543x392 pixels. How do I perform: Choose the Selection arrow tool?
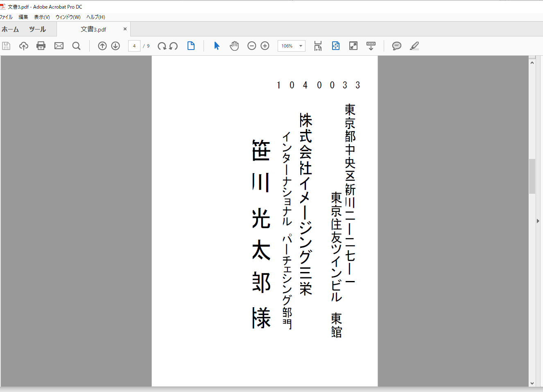tap(217, 46)
